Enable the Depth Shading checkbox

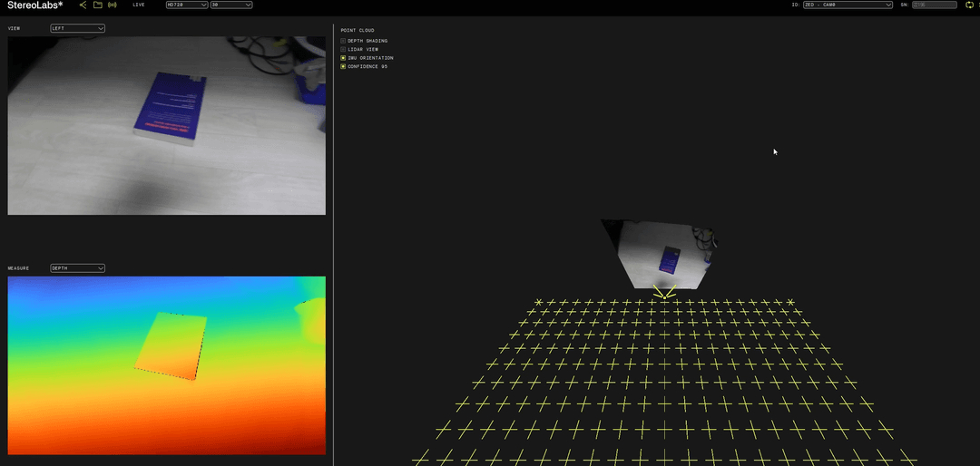coord(343,41)
